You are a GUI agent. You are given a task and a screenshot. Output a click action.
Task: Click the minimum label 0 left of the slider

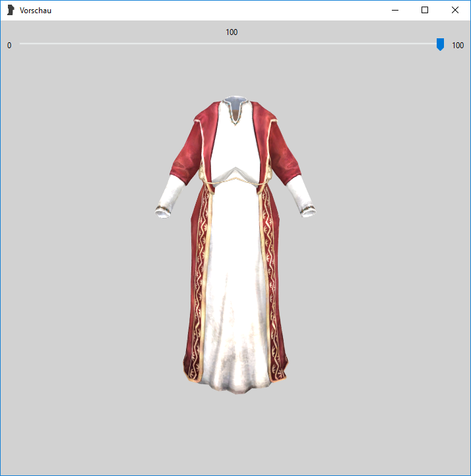(x=9, y=46)
